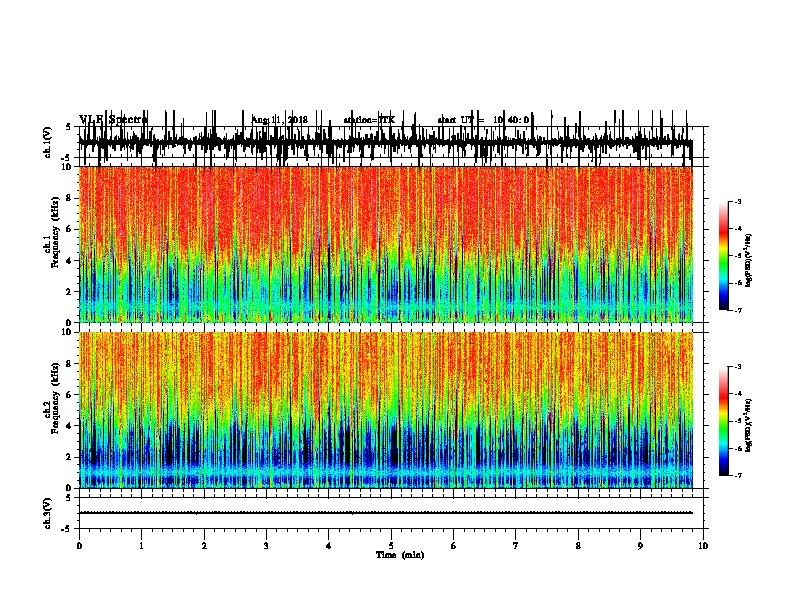This screenshot has height=612, width=792.
Task: Select the ch.1 "Frequency (kHz)" axis label
Action: tap(56, 233)
